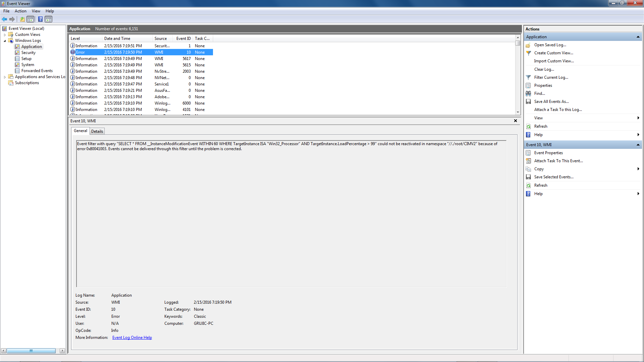Toggle the Show/Hide Action Pane toolbar button
This screenshot has height=362, width=644.
click(49, 19)
